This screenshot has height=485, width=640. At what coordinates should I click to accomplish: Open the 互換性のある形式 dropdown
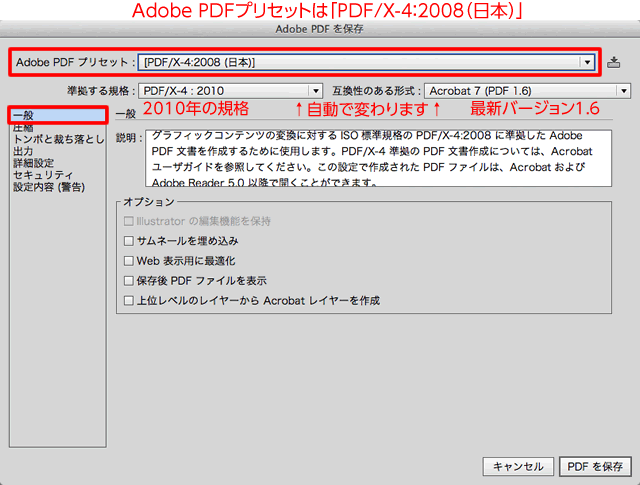click(x=527, y=91)
